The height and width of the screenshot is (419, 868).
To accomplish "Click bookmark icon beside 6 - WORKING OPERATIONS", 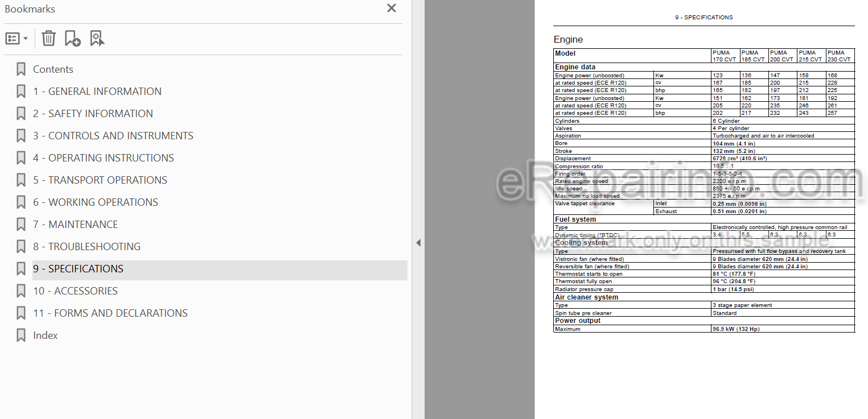I will [21, 202].
